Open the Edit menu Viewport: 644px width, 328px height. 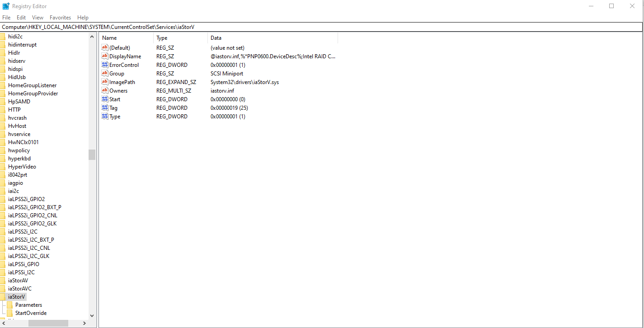point(21,17)
